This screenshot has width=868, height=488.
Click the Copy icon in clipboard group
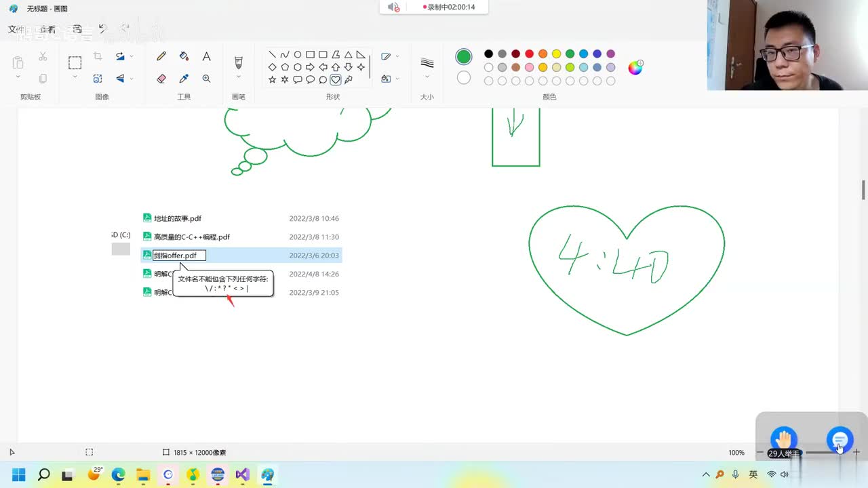tap(43, 79)
